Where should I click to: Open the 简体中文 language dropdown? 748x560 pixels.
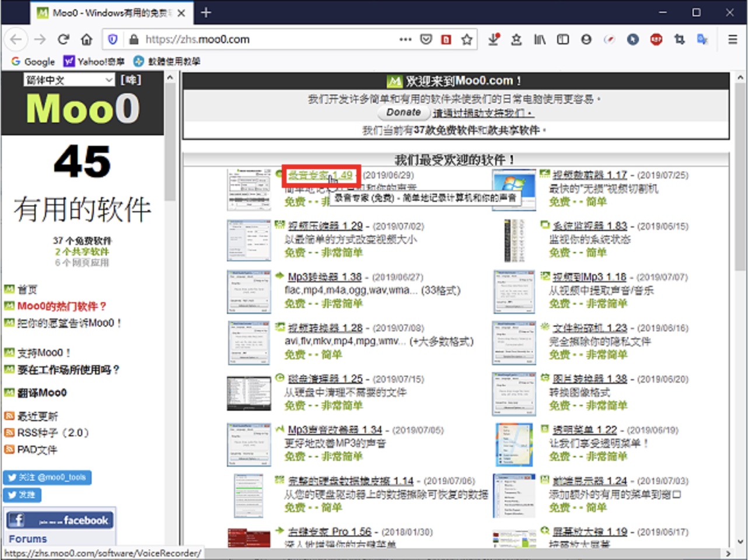point(69,80)
